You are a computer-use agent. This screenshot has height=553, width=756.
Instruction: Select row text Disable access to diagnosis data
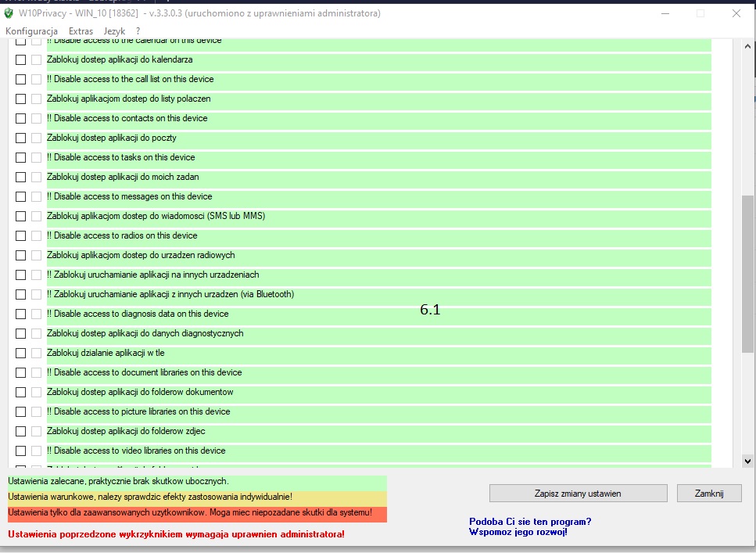[138, 314]
